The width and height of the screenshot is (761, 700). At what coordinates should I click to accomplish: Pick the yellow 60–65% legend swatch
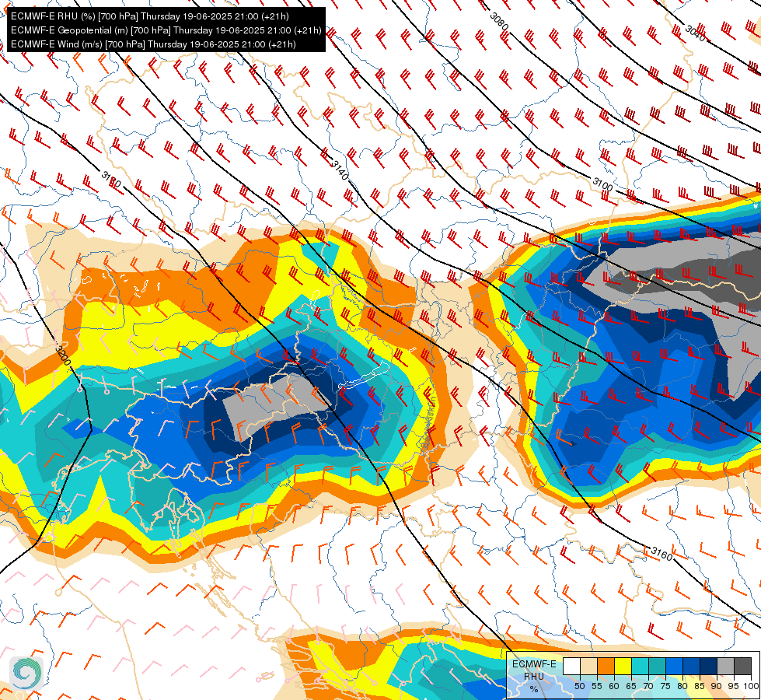(x=623, y=666)
